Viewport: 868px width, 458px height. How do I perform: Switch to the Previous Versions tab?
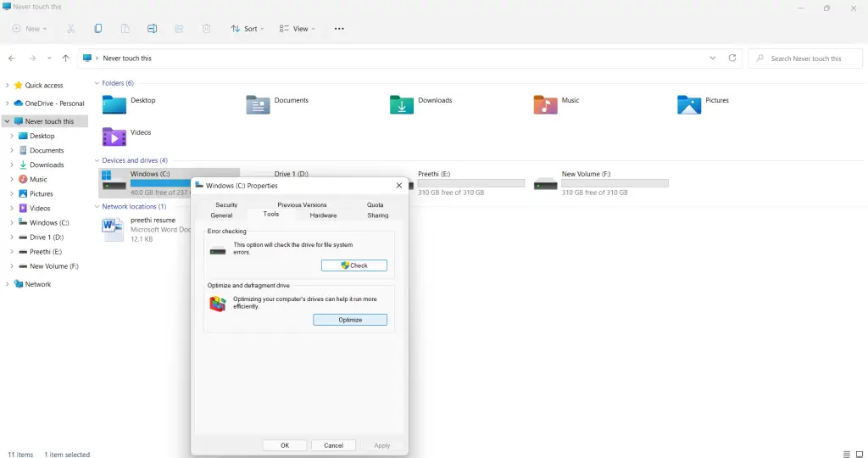click(x=303, y=204)
